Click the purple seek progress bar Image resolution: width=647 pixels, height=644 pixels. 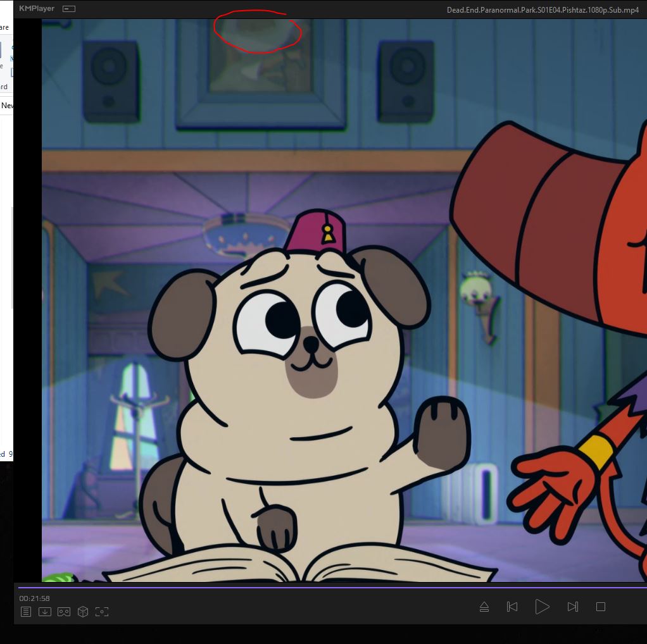pos(317,587)
